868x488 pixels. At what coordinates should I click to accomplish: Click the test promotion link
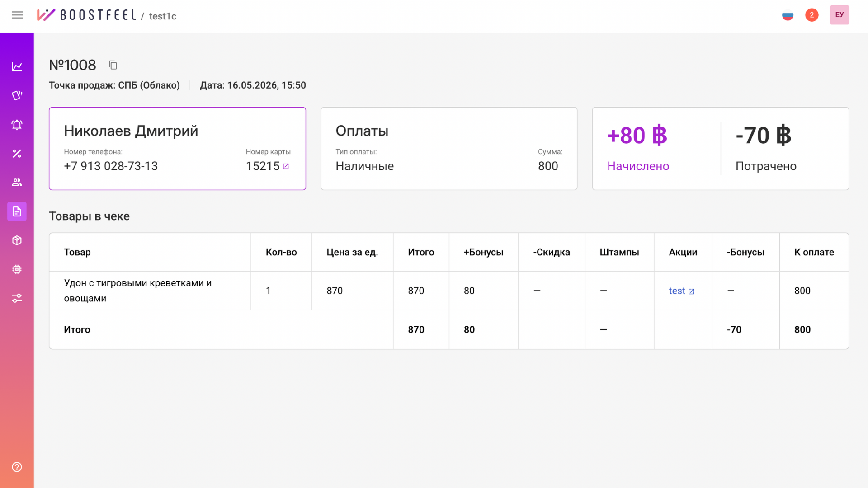coord(677,291)
